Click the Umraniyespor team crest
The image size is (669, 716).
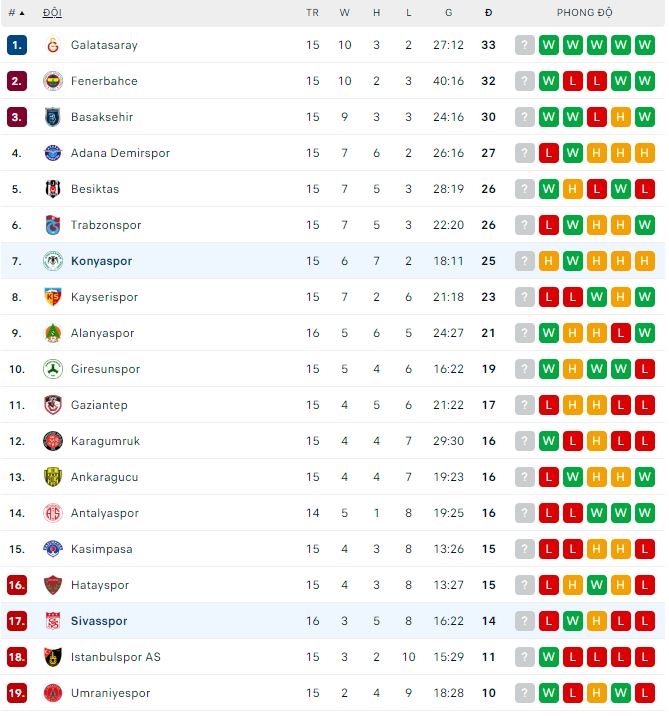coord(53,693)
